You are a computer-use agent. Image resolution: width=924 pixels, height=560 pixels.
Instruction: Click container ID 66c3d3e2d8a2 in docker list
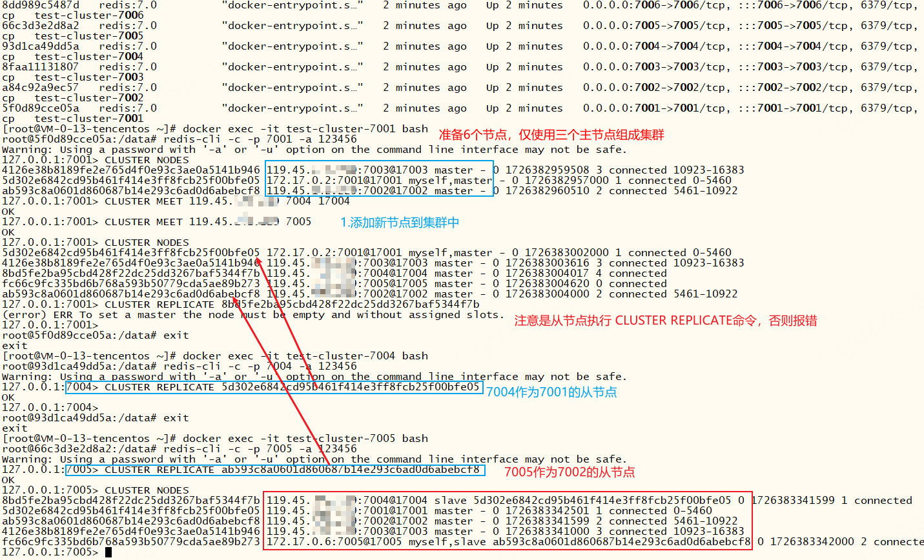point(41,26)
